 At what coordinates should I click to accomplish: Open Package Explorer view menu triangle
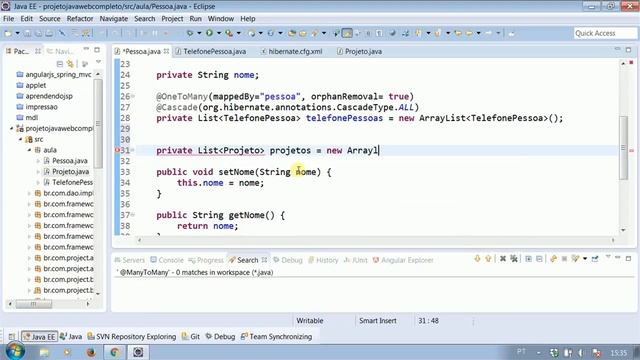click(x=98, y=62)
